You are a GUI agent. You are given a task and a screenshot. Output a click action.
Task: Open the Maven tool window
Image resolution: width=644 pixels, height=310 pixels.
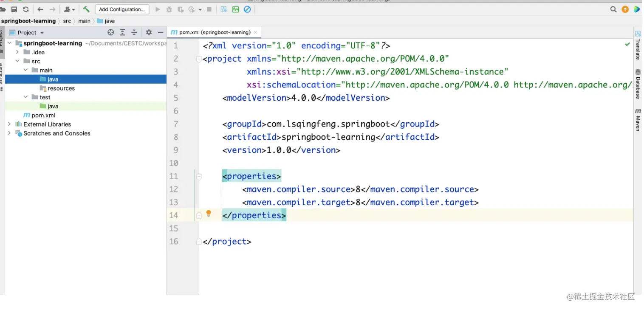pos(638,120)
